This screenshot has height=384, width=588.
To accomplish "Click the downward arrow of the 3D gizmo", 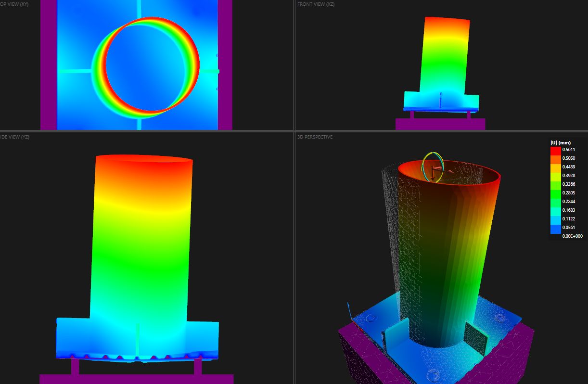I will [x=433, y=174].
